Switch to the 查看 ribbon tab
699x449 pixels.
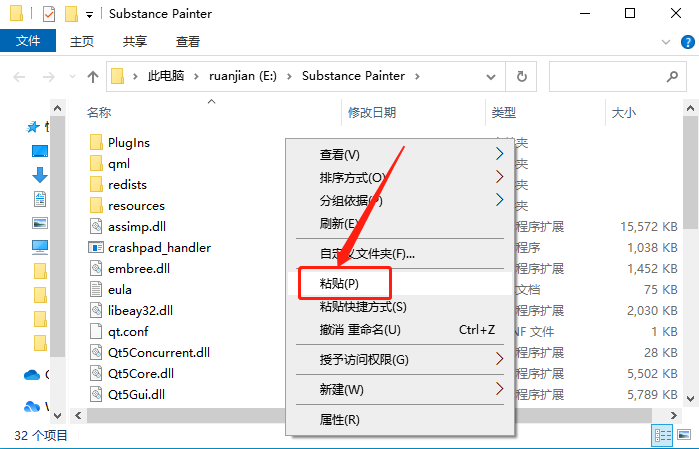click(188, 41)
